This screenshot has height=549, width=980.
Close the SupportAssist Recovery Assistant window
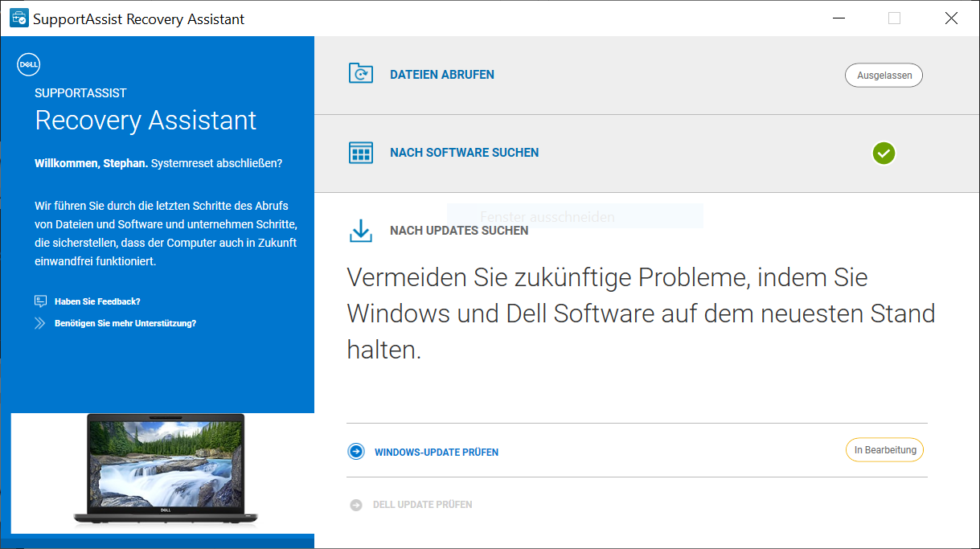click(x=951, y=18)
